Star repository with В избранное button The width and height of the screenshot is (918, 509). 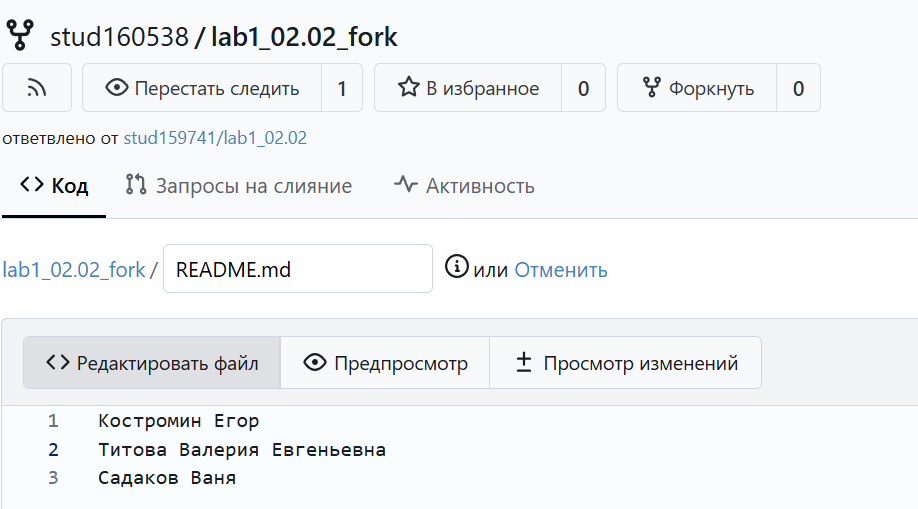click(468, 88)
